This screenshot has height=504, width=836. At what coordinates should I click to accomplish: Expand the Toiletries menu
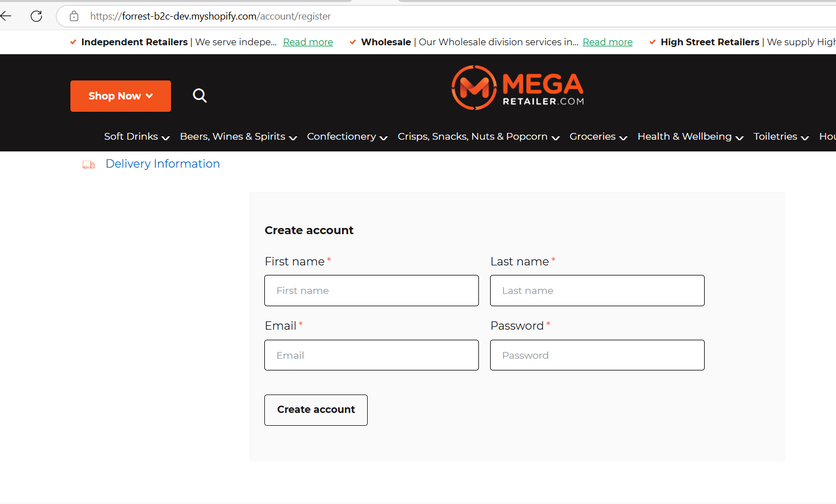(x=781, y=136)
